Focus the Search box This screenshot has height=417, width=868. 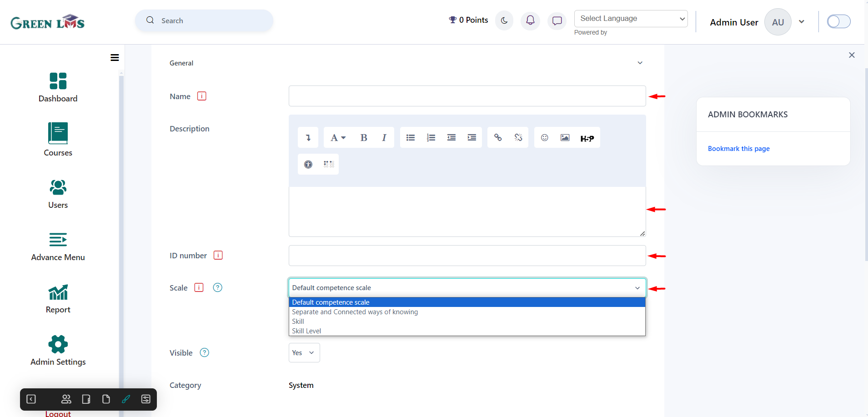pyautogui.click(x=204, y=20)
